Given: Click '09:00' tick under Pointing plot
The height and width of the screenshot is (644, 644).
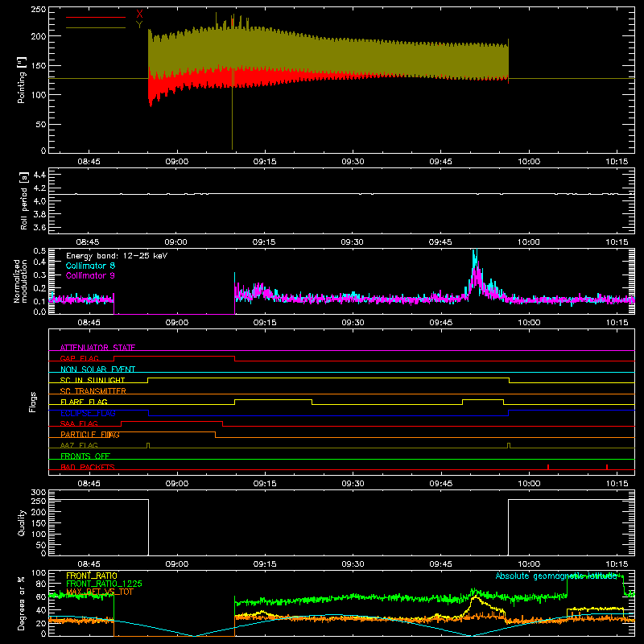Looking at the screenshot, I should 176,162.
